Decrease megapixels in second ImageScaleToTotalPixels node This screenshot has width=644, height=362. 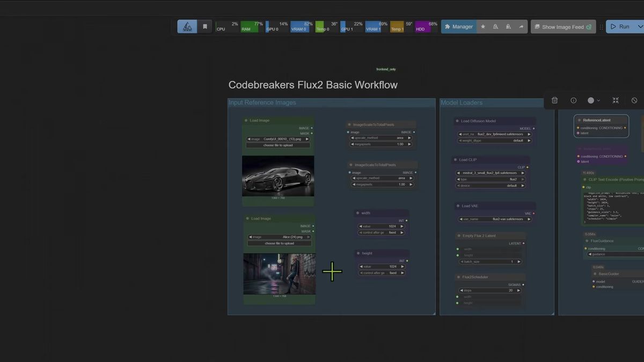[x=355, y=184]
